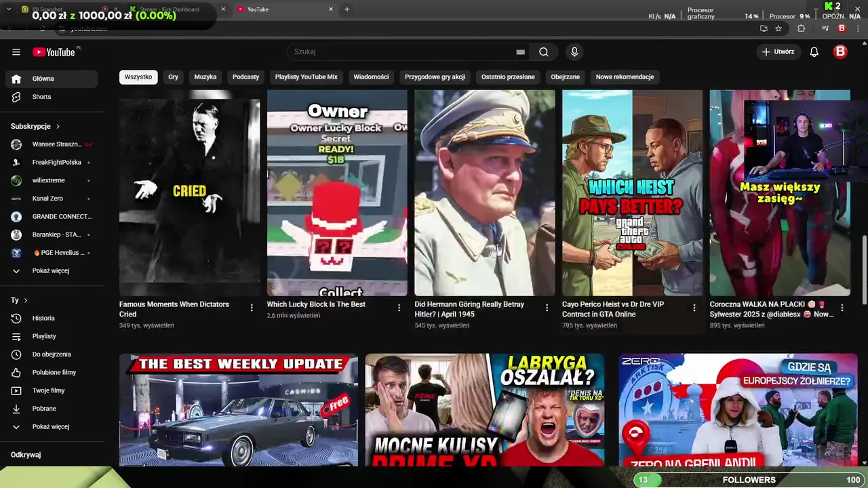The height and width of the screenshot is (488, 868).
Task: Open notifications bell
Action: click(814, 52)
